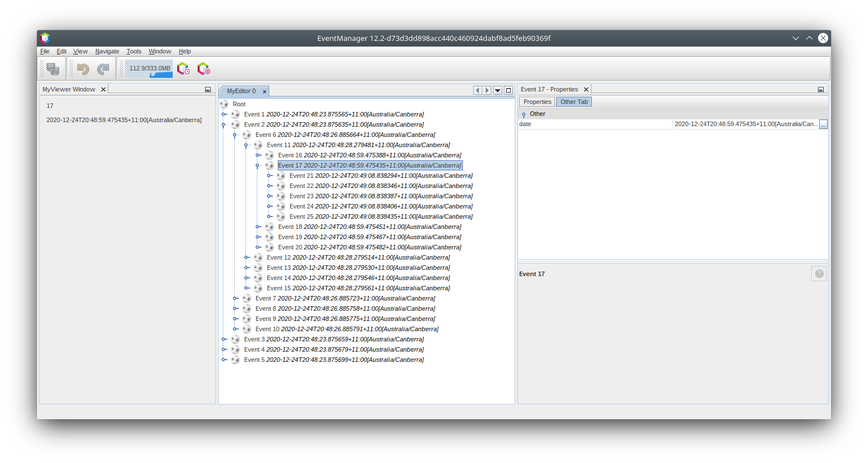Click the profiler icon with the clock badge

click(183, 69)
